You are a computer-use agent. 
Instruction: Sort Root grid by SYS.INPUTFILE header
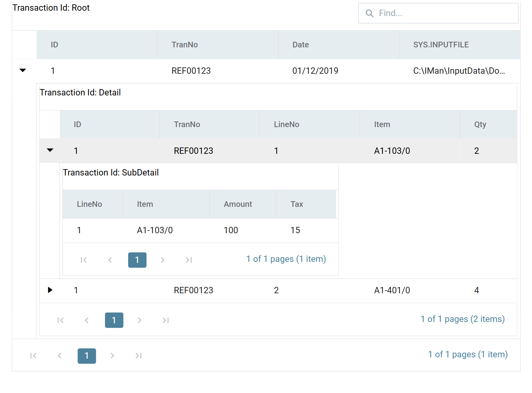[460, 45]
